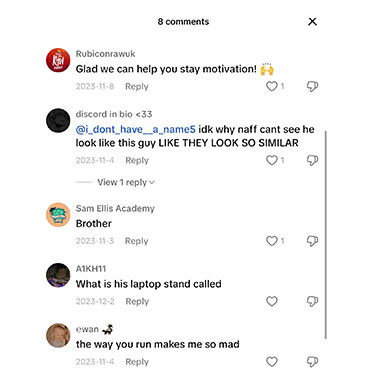Reply to Sam Ellis Academy
Viewport: 366px width, 387px height.
[136, 241]
